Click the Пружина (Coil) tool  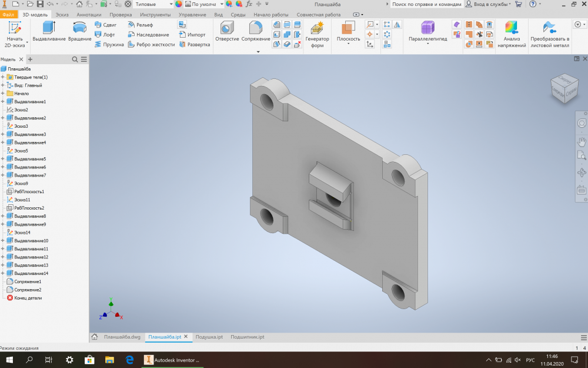click(109, 44)
